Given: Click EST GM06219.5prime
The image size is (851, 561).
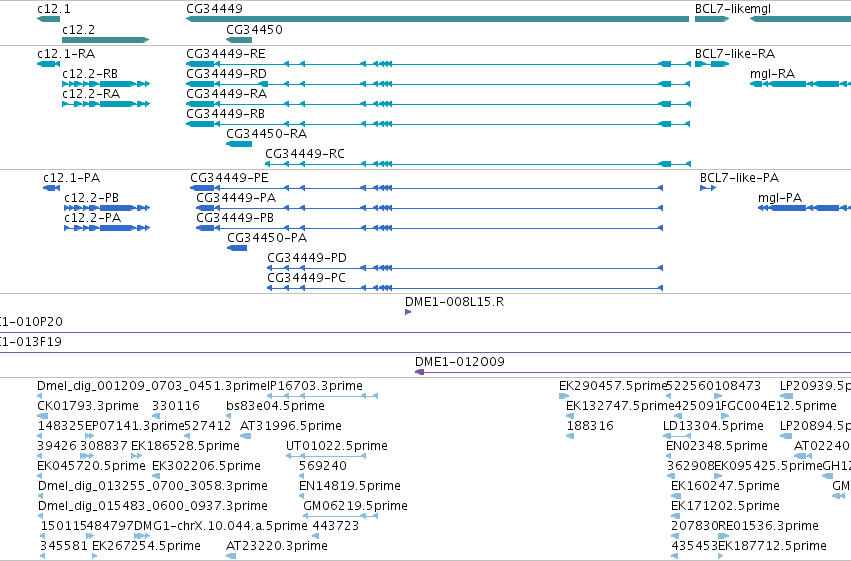Looking at the screenshot, I should [x=355, y=506].
